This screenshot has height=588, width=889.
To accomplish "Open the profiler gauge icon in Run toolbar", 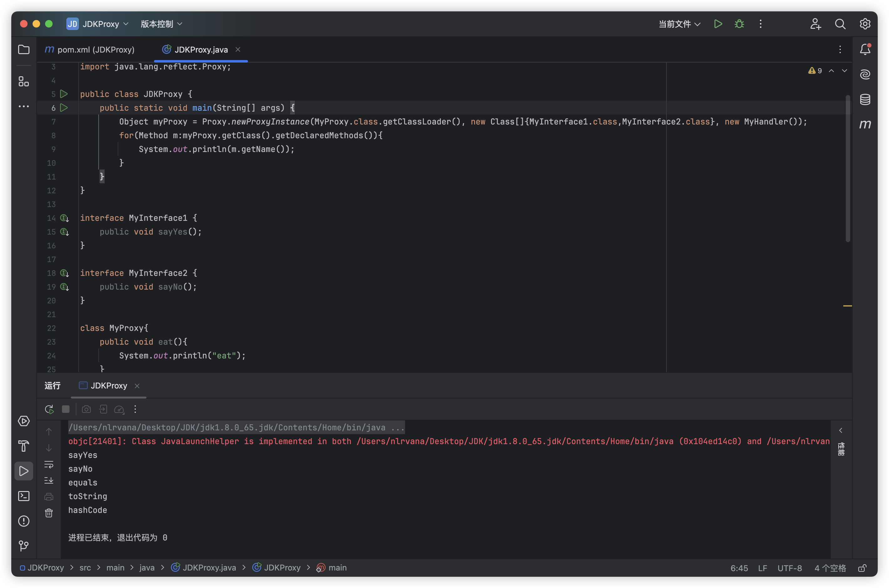I will pos(119,409).
